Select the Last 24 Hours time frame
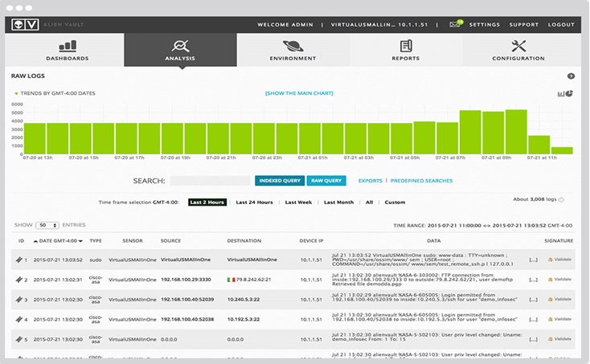Image resolution: width=590 pixels, height=364 pixels. pos(254,202)
